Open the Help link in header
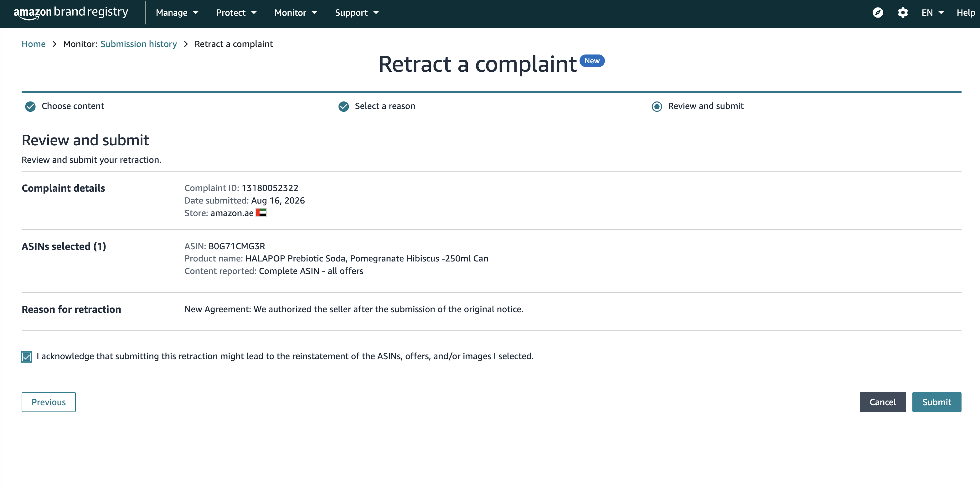This screenshot has width=980, height=486. tap(966, 13)
